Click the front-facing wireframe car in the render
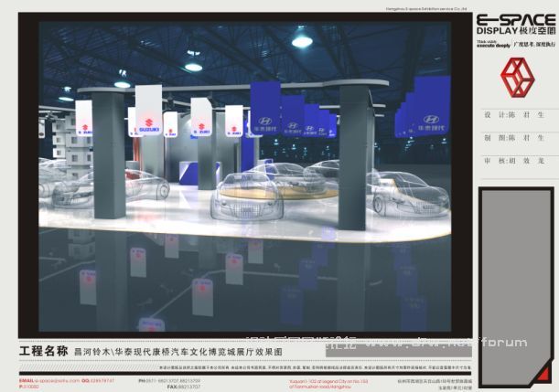This screenshot has height=392, width=559. click(x=247, y=196)
